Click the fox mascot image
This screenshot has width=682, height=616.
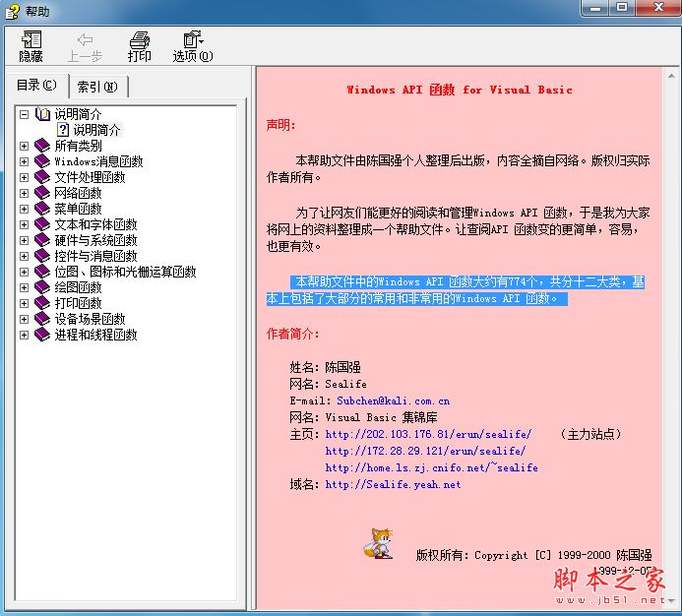pyautogui.click(x=378, y=544)
